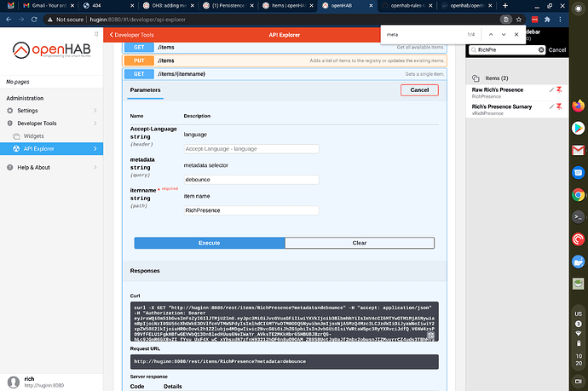Open the browser extensions puzzle icon
This screenshot has width=588, height=391.
[x=547, y=20]
